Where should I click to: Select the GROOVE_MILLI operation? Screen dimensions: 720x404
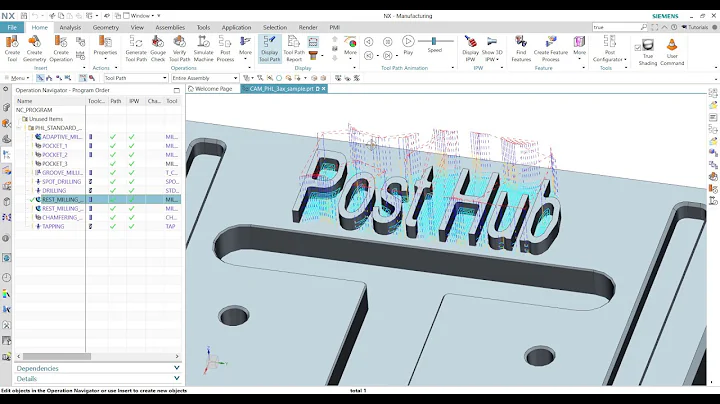tap(62, 173)
